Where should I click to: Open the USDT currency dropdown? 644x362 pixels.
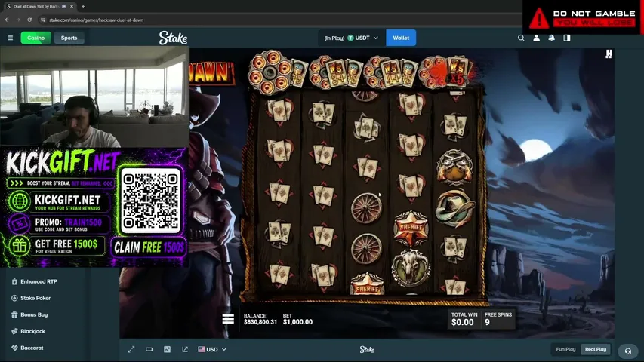[x=352, y=38]
